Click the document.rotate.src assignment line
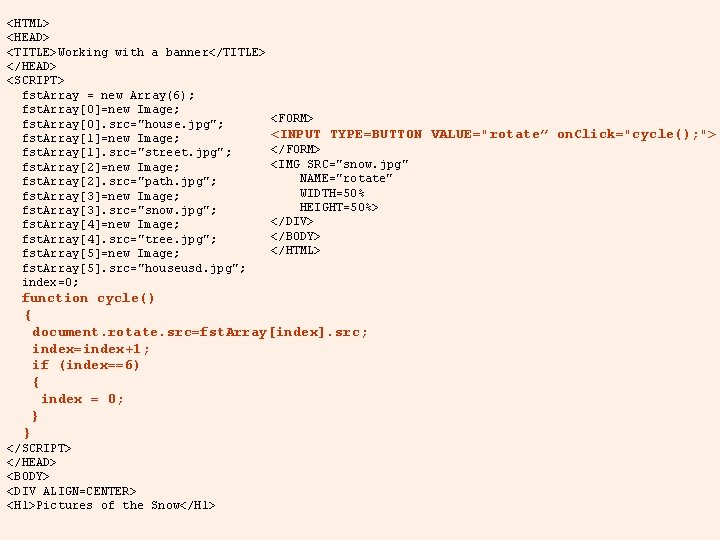720x540 pixels. point(200,332)
